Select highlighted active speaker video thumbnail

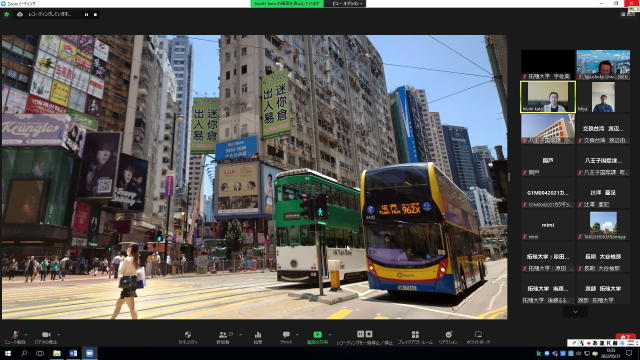pyautogui.click(x=548, y=97)
